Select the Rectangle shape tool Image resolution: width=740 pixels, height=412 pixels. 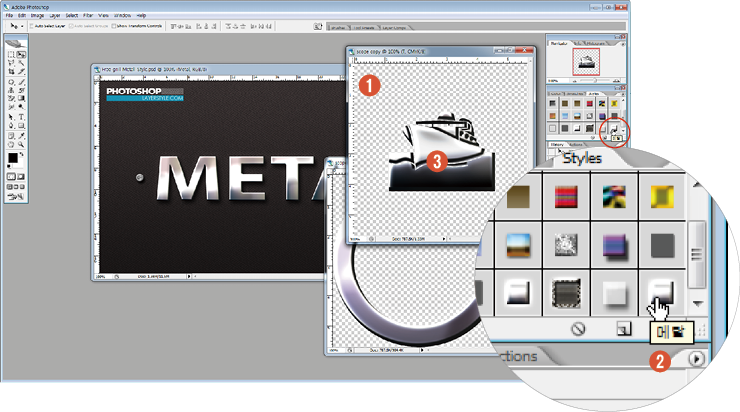click(x=21, y=126)
